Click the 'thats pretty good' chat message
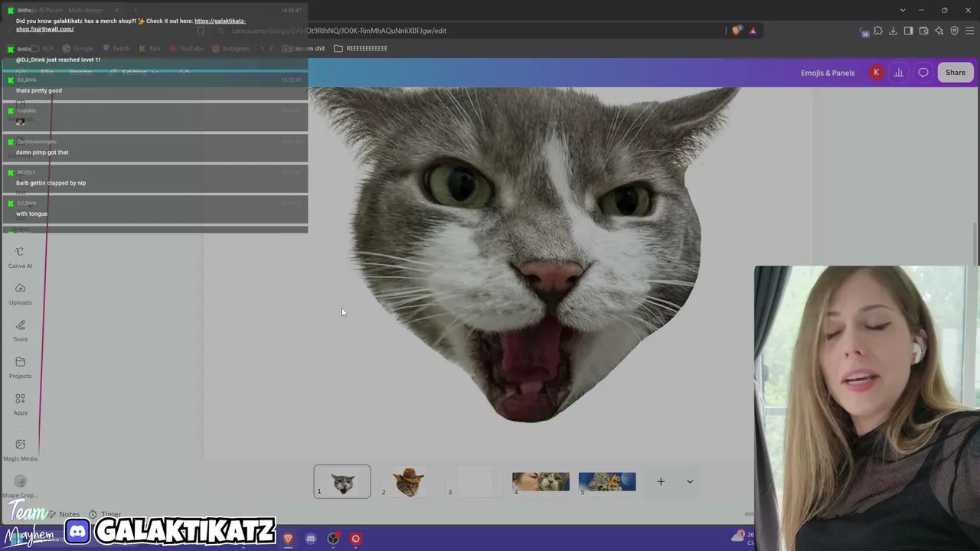The width and height of the screenshot is (980, 551). click(x=39, y=90)
